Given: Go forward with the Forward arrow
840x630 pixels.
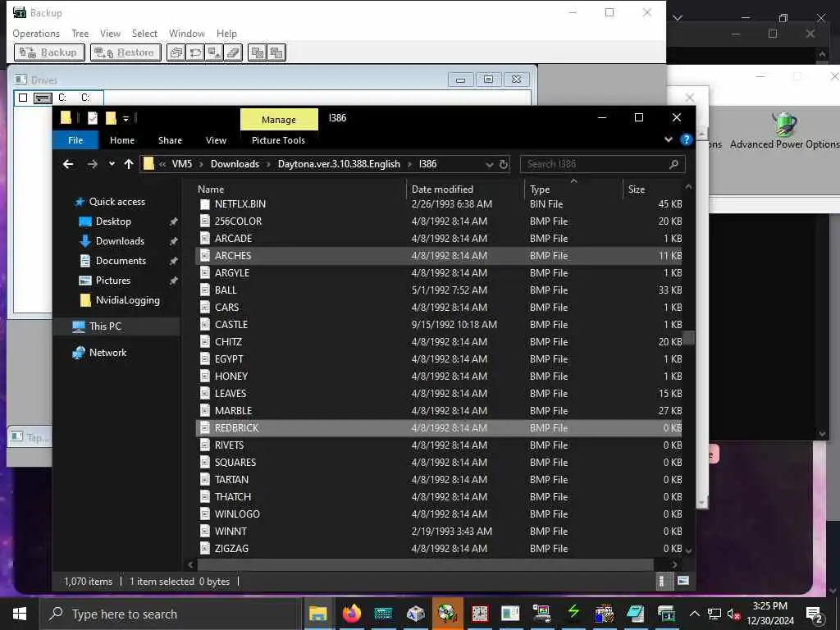Looking at the screenshot, I should (92, 164).
